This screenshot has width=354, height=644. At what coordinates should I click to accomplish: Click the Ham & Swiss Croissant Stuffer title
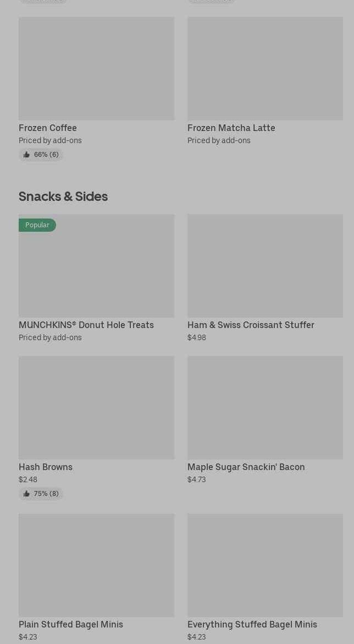[251, 325]
